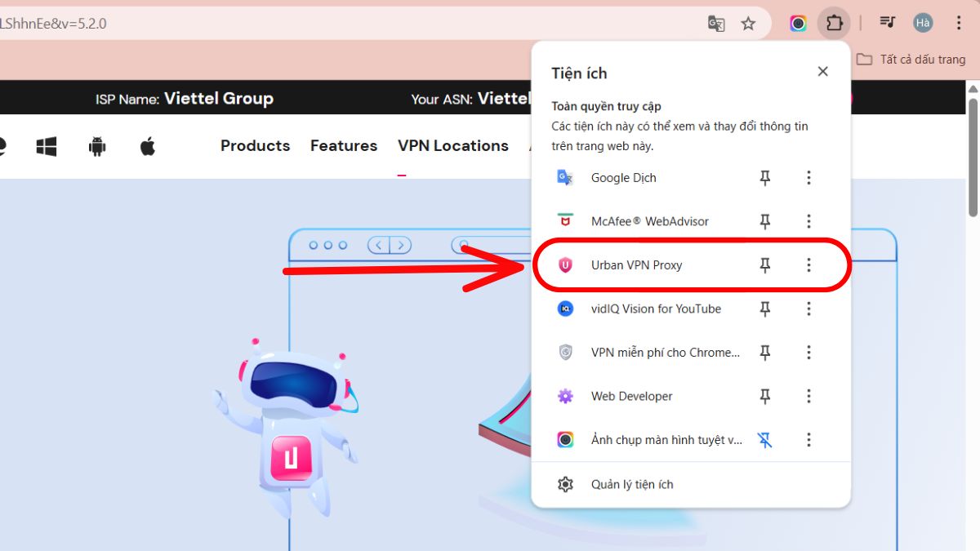Pin McAfee WebAdvisor to the toolbar
Image resolution: width=980 pixels, height=551 pixels.
(764, 221)
